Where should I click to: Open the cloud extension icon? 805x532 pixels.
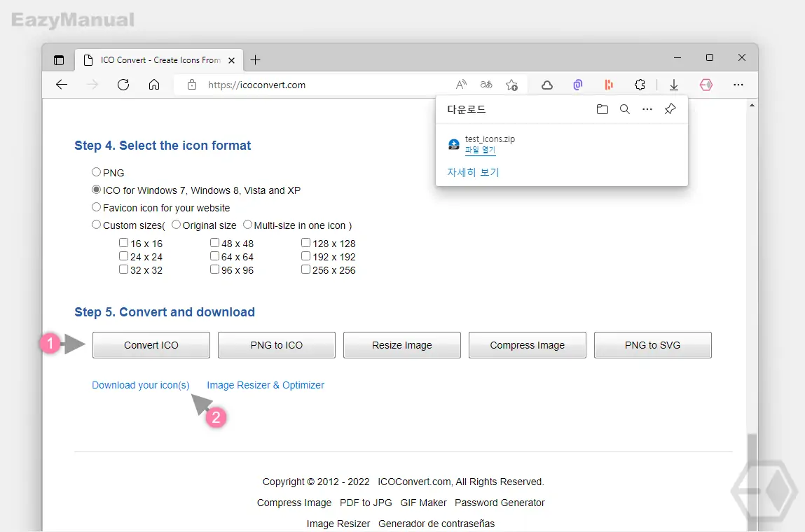547,85
